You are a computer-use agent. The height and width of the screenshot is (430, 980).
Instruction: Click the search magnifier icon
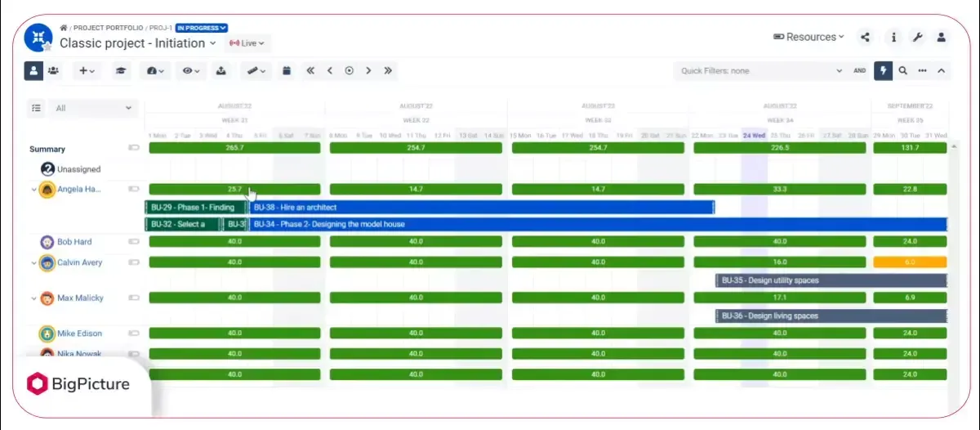pyautogui.click(x=903, y=71)
